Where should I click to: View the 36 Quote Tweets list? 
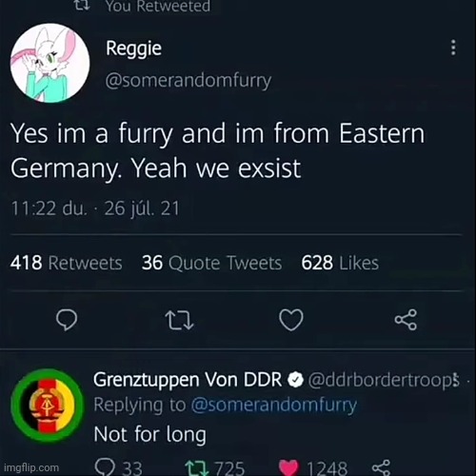pyautogui.click(x=211, y=263)
